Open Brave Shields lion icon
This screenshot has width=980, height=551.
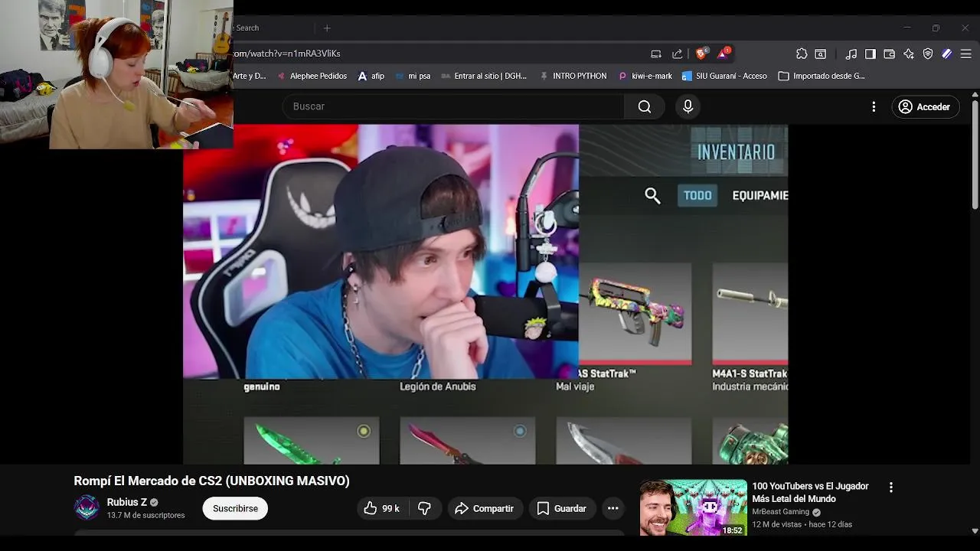click(x=701, y=53)
